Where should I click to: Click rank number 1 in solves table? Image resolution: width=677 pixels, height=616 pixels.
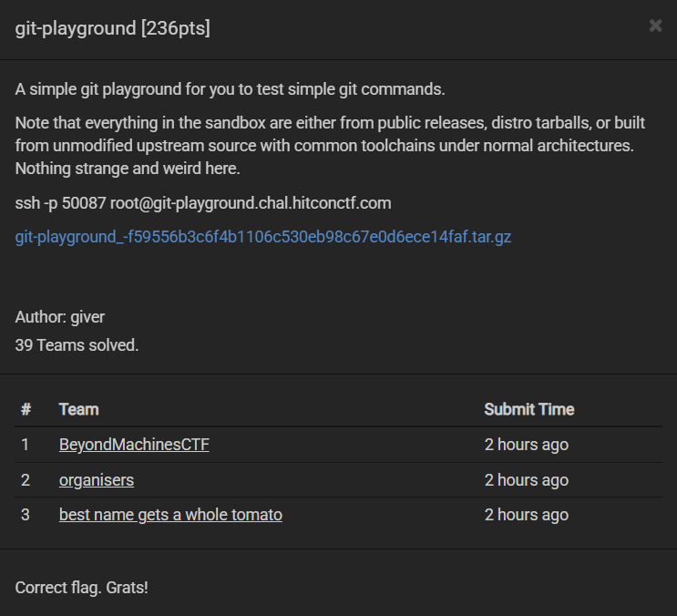(x=26, y=445)
